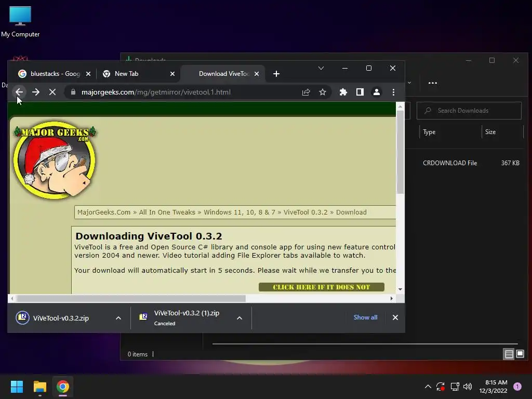Viewport: 532px width, 399px height.
Task: Open the Windows Start button
Action: pyautogui.click(x=17, y=387)
